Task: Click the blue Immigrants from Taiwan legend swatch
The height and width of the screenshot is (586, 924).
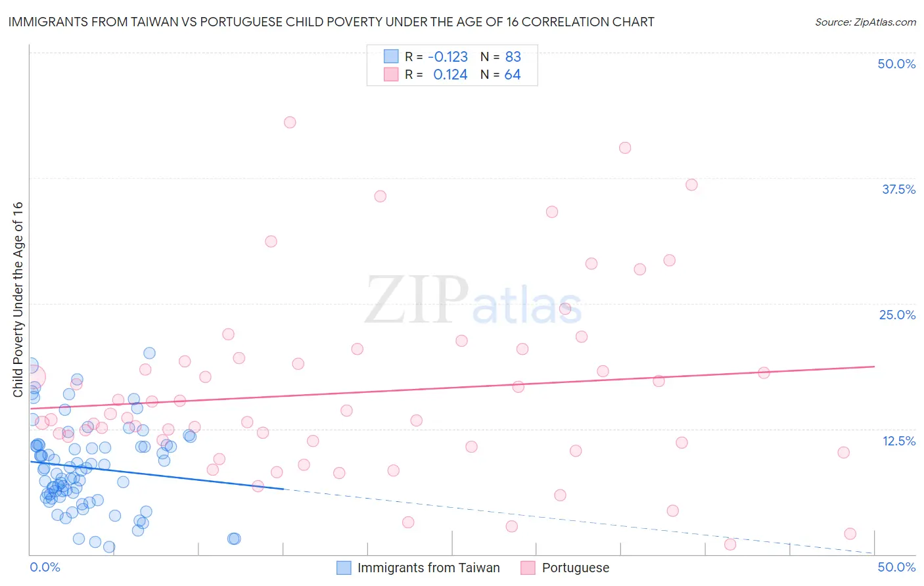Action: pyautogui.click(x=344, y=568)
